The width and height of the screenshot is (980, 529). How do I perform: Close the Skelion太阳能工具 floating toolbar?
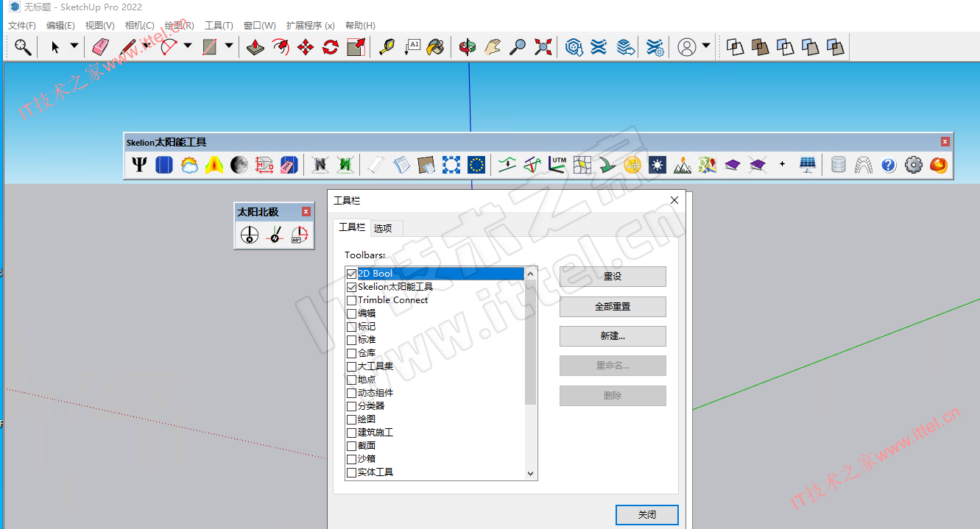click(945, 142)
